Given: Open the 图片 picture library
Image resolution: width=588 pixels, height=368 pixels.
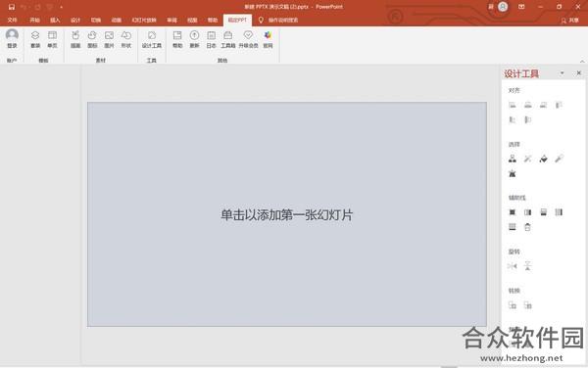Looking at the screenshot, I should (109, 39).
